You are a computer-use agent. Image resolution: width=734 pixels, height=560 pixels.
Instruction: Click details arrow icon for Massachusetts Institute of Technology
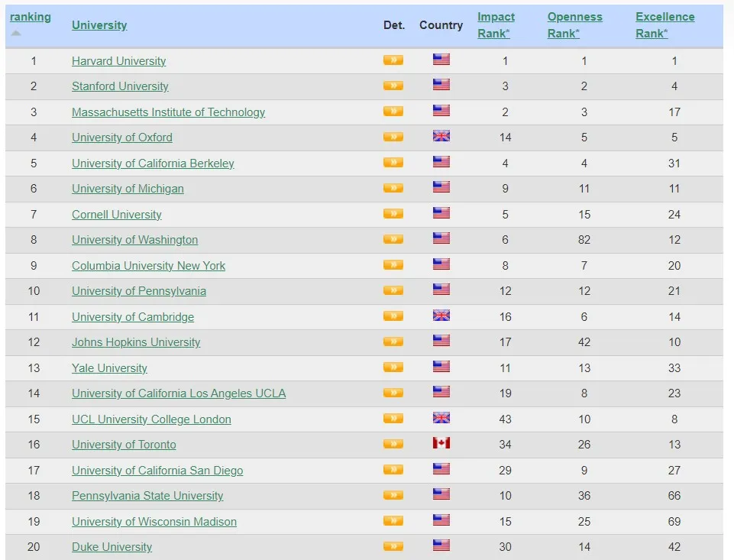click(393, 112)
